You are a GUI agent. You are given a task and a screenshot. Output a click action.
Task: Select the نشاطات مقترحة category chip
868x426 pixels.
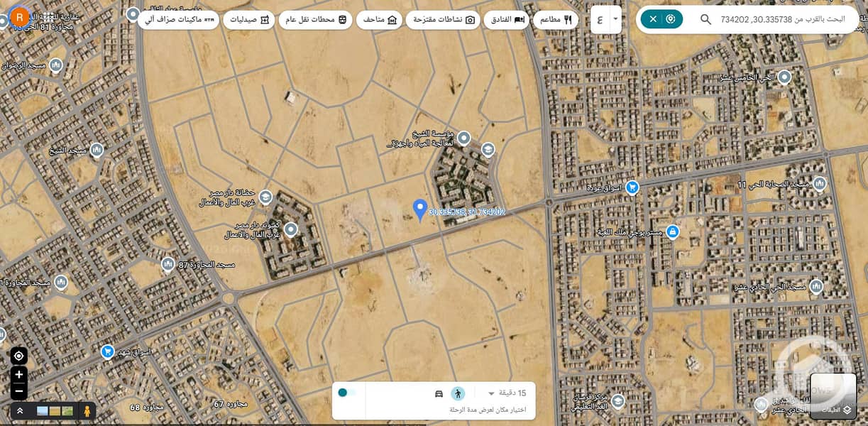(x=444, y=20)
